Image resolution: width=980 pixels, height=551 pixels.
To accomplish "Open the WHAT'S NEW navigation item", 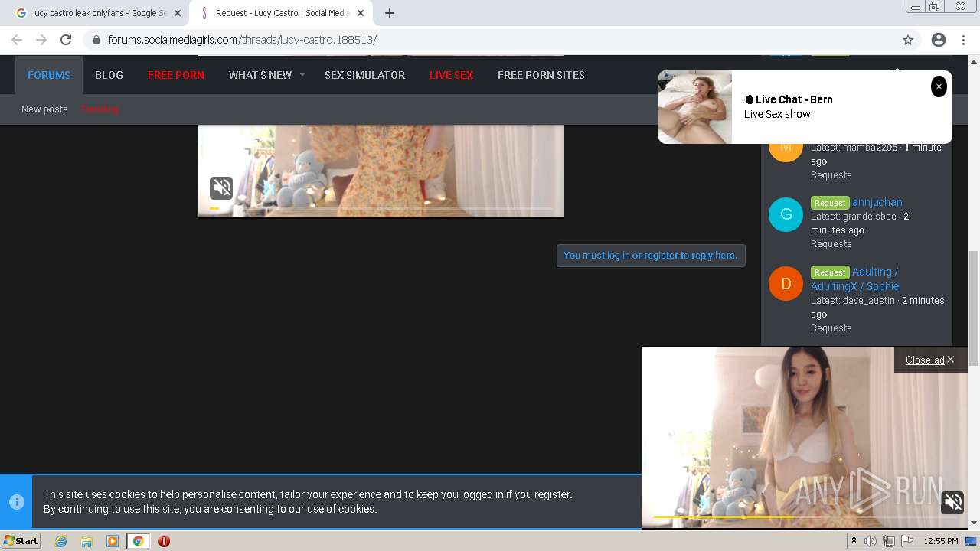I will [260, 75].
